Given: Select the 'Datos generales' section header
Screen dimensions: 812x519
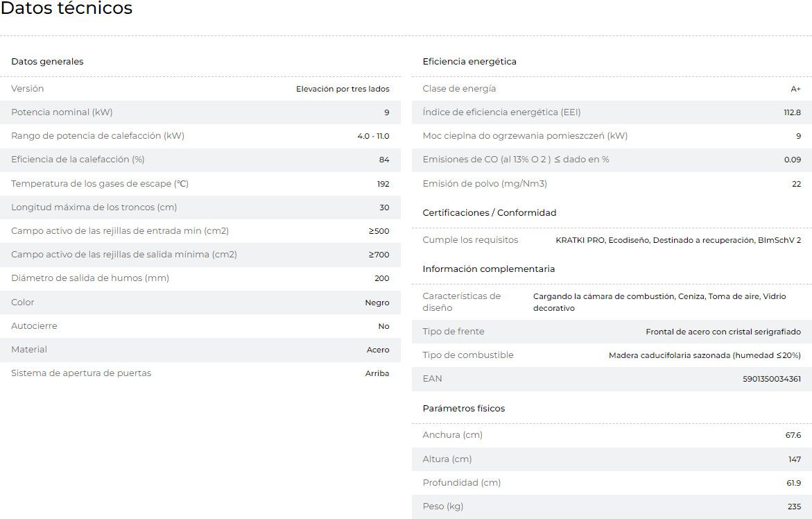Looking at the screenshot, I should (x=47, y=62).
